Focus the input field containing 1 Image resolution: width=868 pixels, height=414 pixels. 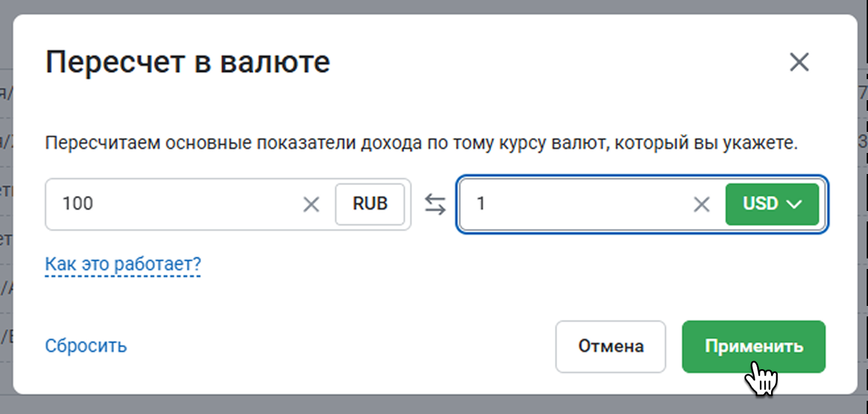click(x=574, y=204)
